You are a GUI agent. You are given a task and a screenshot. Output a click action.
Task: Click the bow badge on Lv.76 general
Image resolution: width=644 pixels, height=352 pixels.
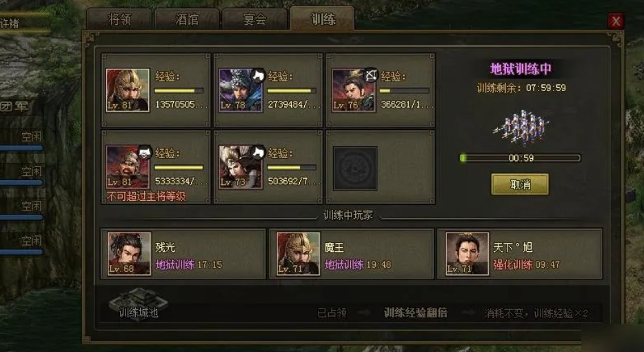[371, 75]
